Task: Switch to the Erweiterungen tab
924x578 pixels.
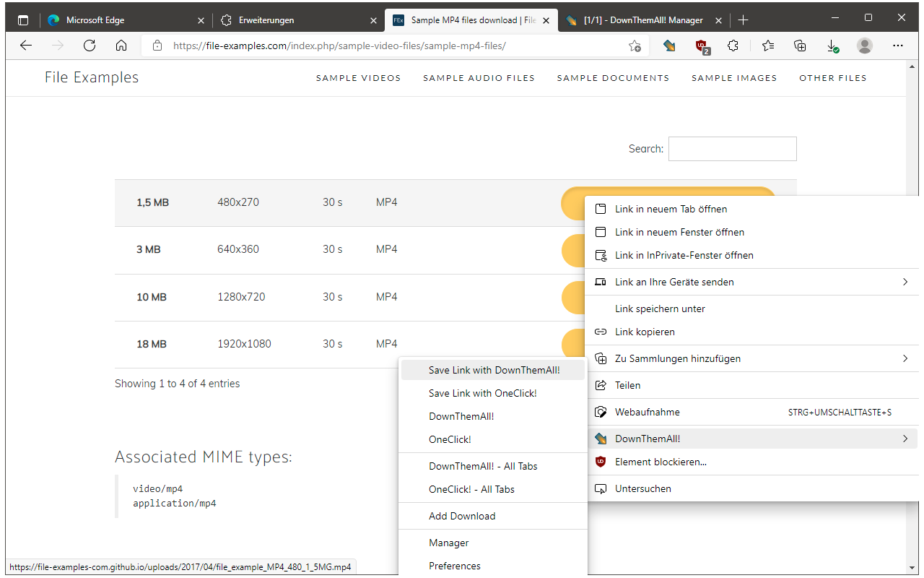Action: pyautogui.click(x=297, y=20)
